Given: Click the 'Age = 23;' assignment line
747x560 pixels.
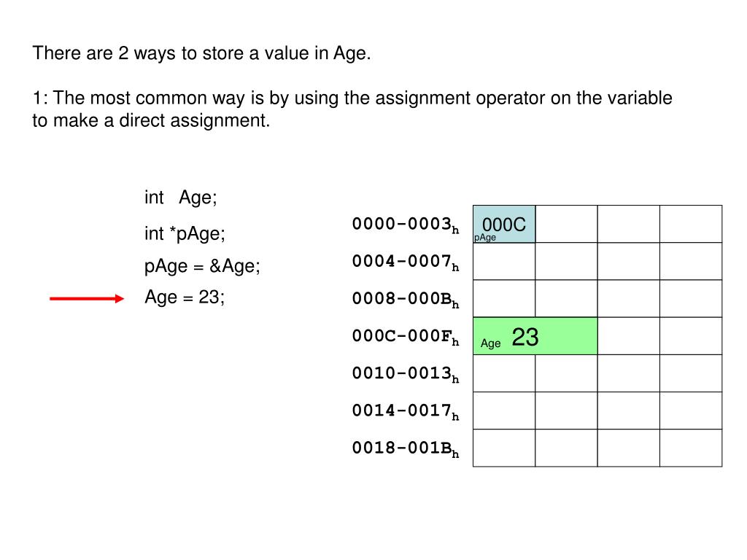Looking at the screenshot, I should point(185,297).
